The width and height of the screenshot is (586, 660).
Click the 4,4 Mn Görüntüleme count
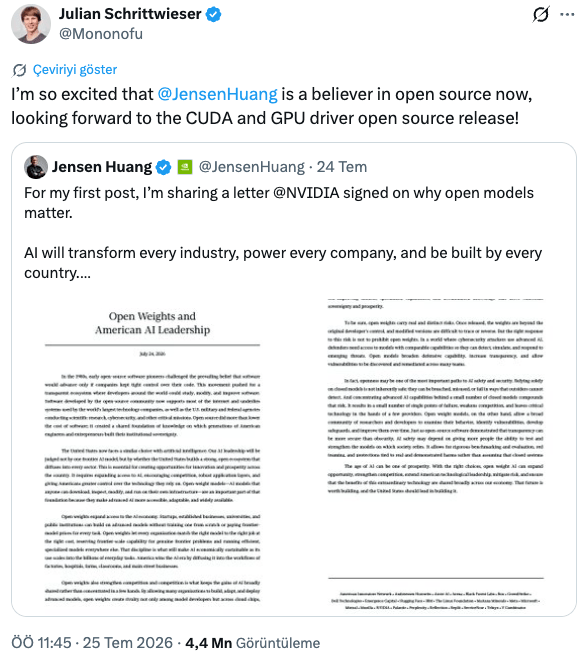253,643
